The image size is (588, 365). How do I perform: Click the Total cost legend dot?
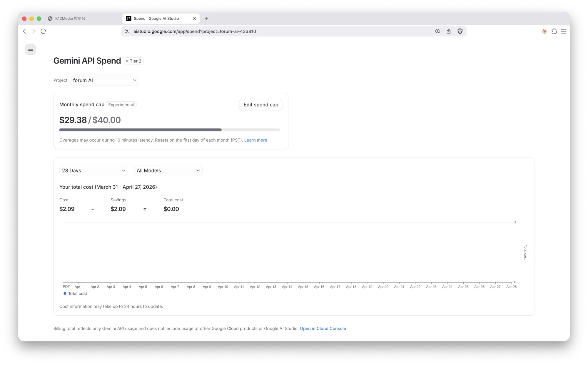coord(65,293)
